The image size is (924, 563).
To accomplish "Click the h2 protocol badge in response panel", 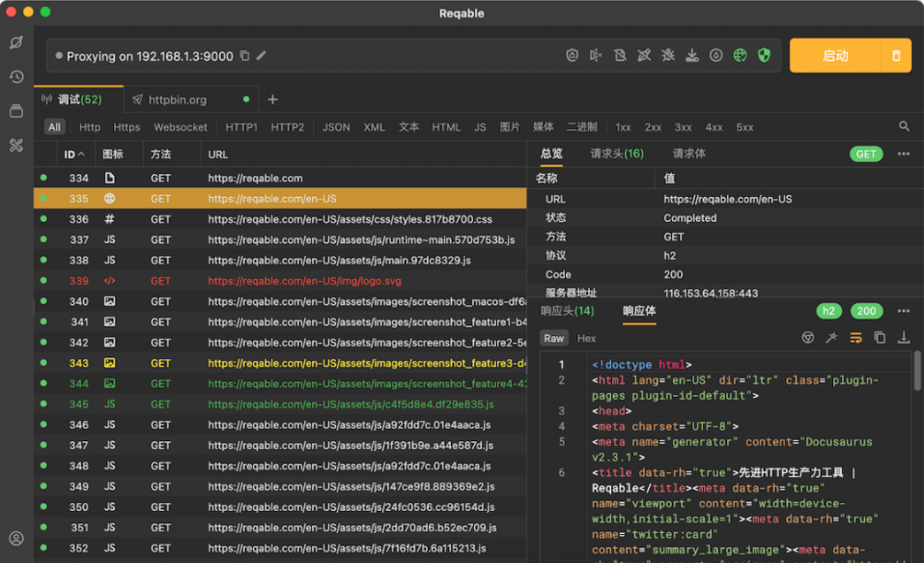I will pos(828,311).
